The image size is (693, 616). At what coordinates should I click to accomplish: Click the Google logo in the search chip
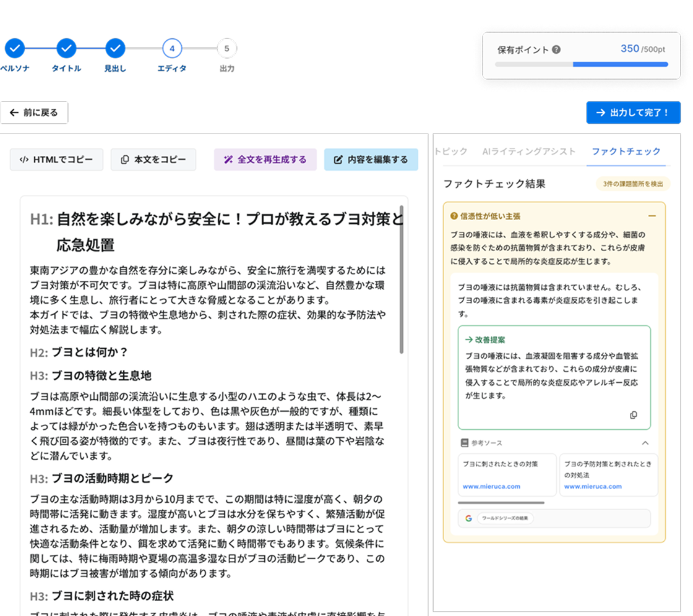click(468, 518)
